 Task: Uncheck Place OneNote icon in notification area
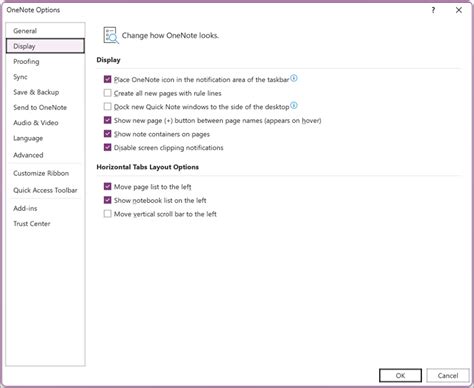coord(107,79)
